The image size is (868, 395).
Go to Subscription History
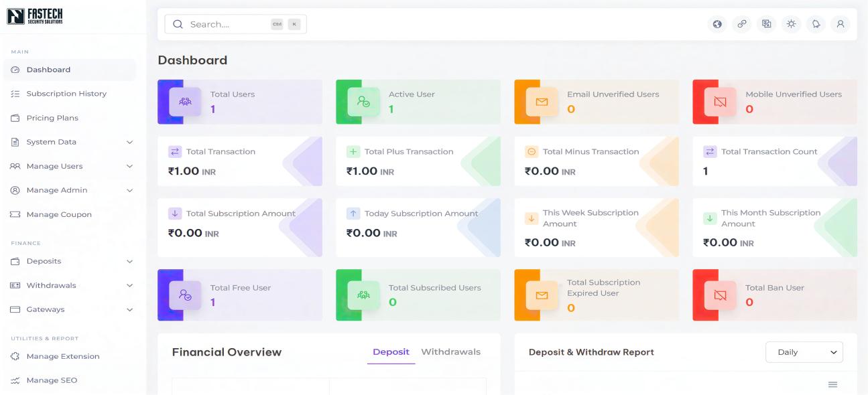[66, 94]
